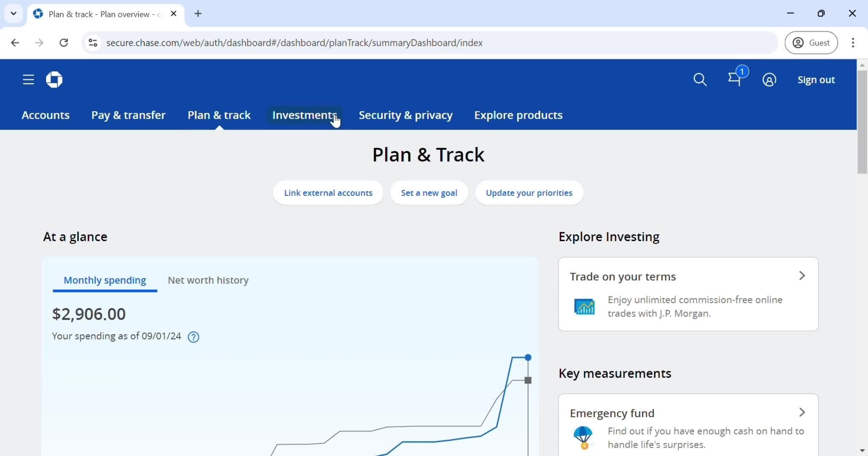Switch to Net worth history tab

click(x=208, y=280)
